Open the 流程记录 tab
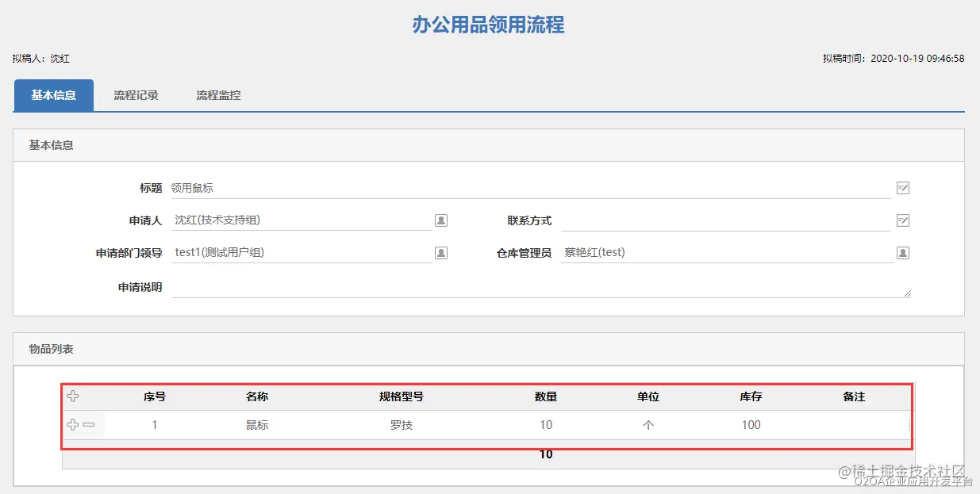Screen dimensions: 980x494 (136, 95)
